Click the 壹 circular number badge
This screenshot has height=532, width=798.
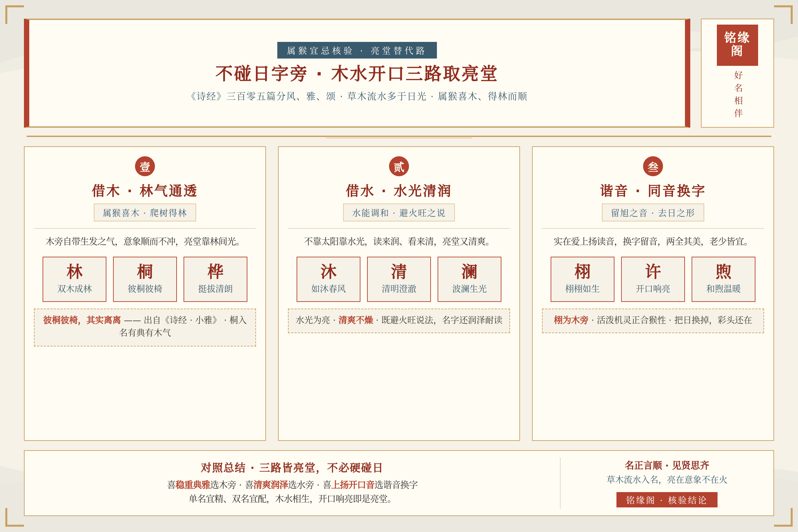tap(145, 166)
